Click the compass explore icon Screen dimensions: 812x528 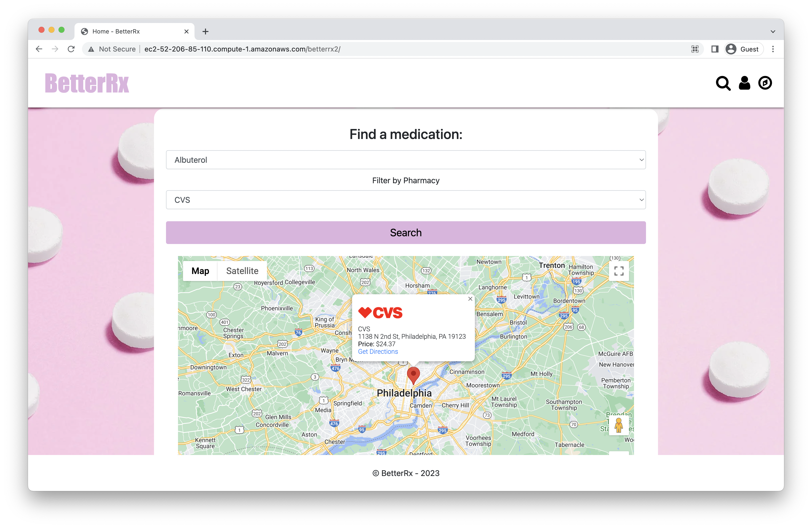pos(764,83)
